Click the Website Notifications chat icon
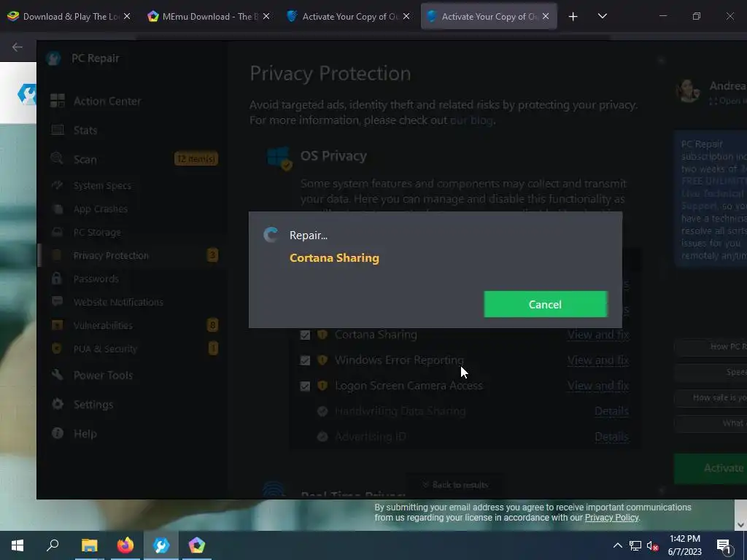Screen dimensions: 747x560 pos(57,301)
